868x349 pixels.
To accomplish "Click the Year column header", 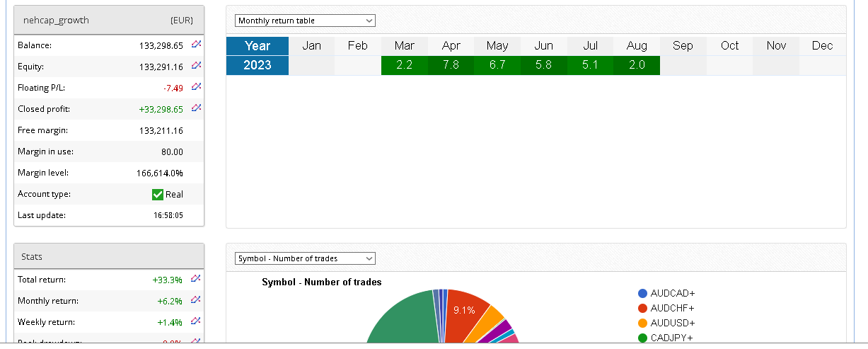I will click(257, 45).
